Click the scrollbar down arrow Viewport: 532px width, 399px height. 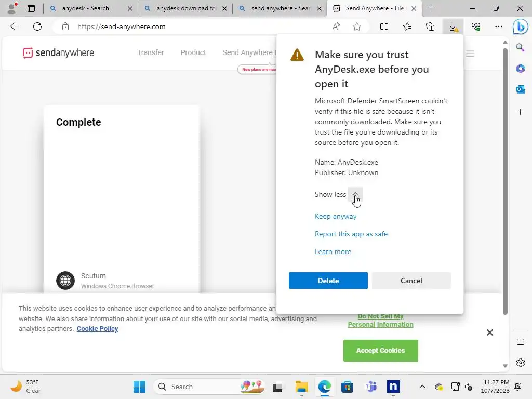tap(505, 366)
